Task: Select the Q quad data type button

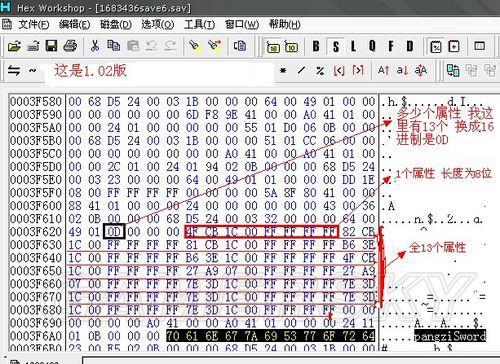Action: (372, 46)
